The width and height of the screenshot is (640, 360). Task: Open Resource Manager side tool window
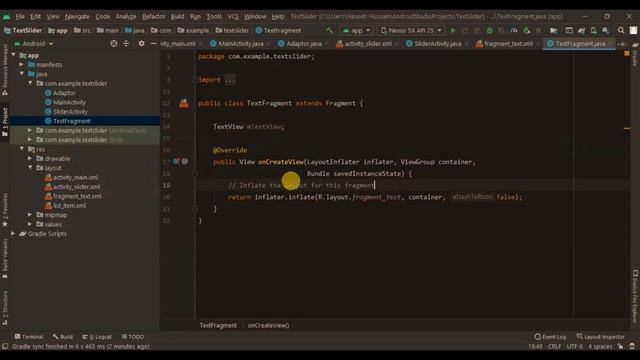5,69
